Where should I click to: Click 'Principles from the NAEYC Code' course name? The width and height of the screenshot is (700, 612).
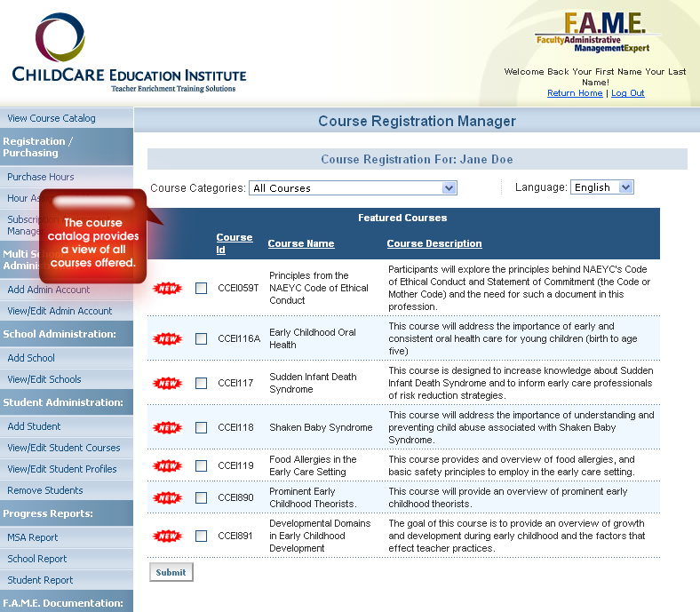(319, 288)
